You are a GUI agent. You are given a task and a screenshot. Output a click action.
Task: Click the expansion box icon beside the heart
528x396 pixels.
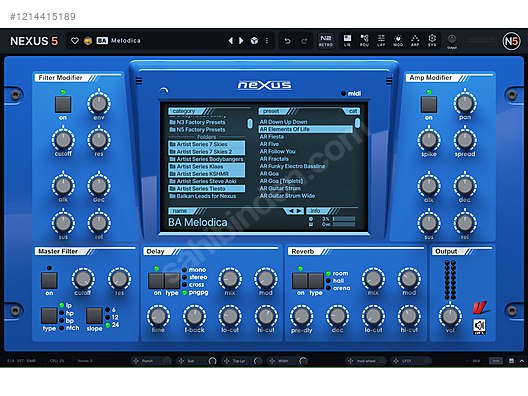tap(88, 41)
